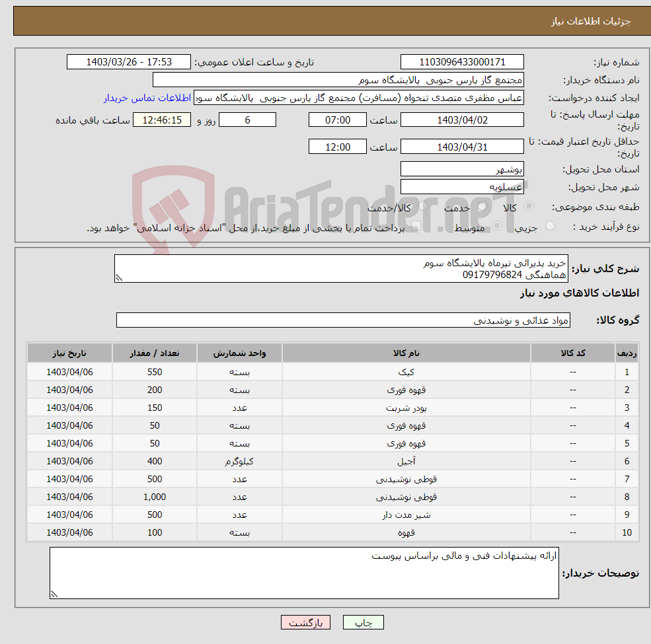Click the کیلوگرم unit in row 6
651x644 pixels.
(239, 461)
